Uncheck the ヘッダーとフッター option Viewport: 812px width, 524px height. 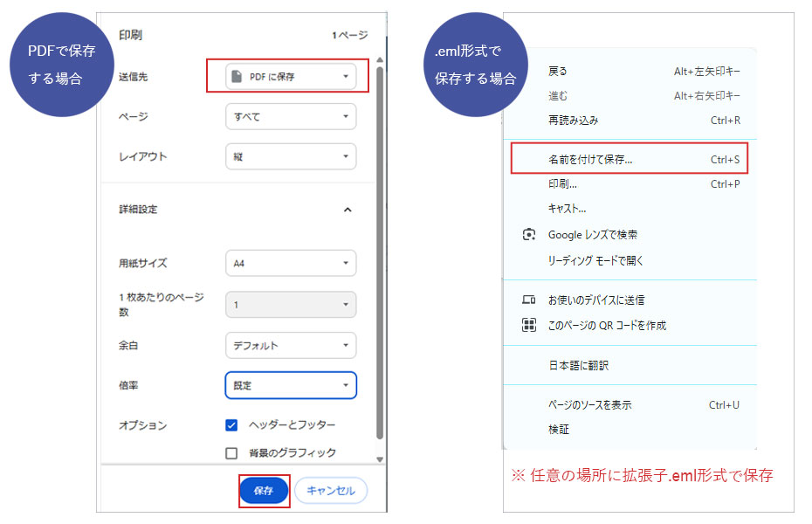click(231, 425)
